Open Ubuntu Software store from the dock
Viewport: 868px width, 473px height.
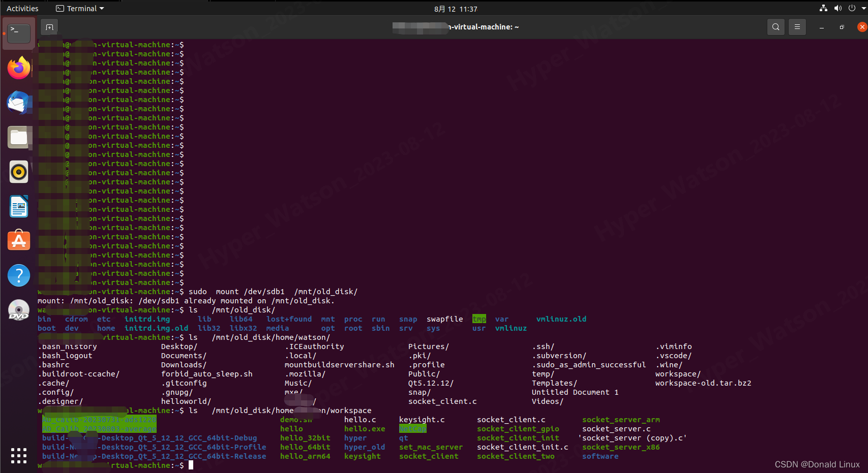[18, 240]
